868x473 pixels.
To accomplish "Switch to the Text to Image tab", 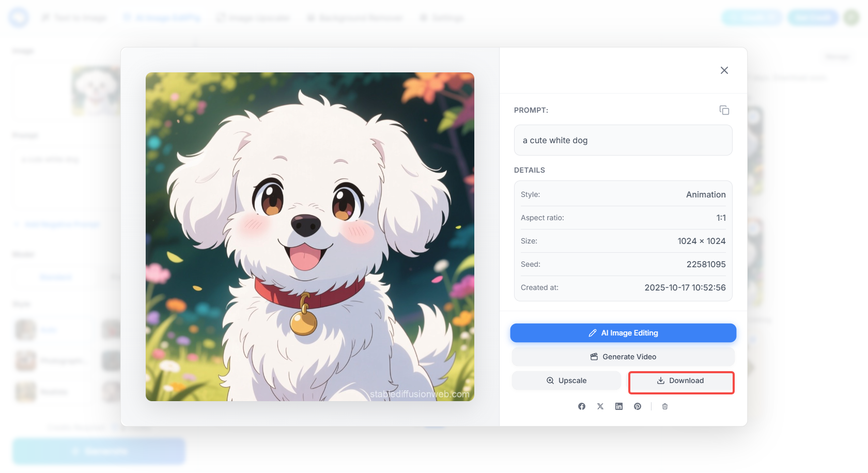I will click(74, 17).
